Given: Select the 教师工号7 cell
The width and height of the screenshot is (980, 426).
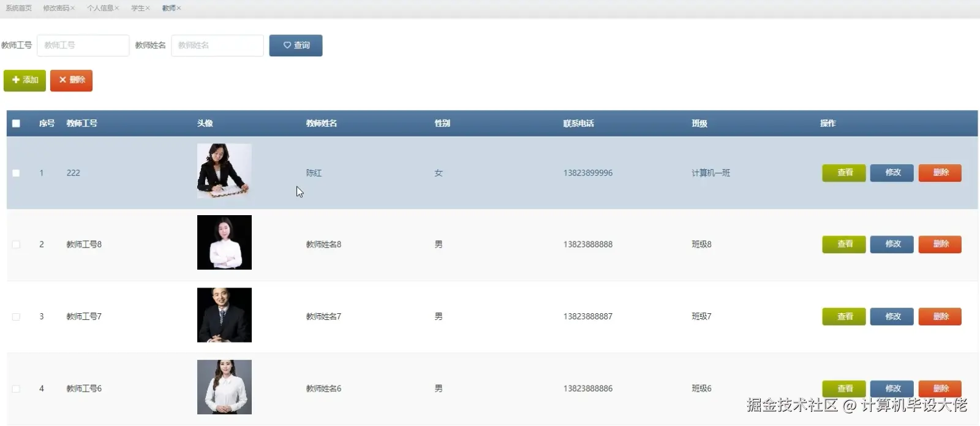Looking at the screenshot, I should 84,317.
